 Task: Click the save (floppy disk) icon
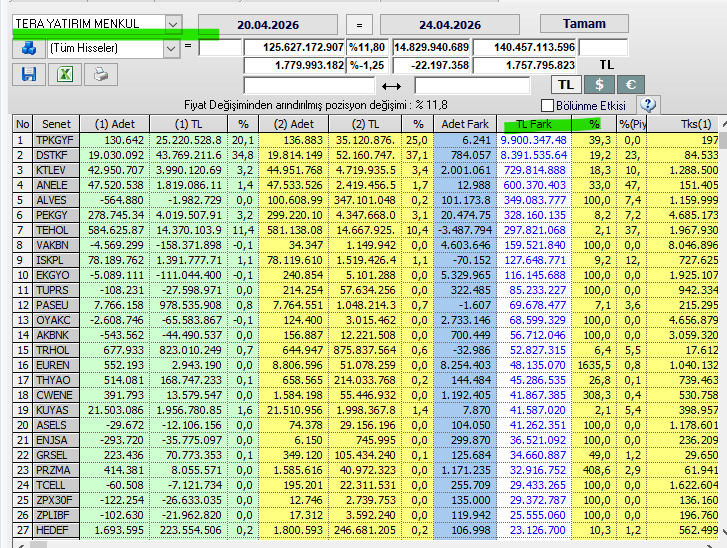click(29, 75)
